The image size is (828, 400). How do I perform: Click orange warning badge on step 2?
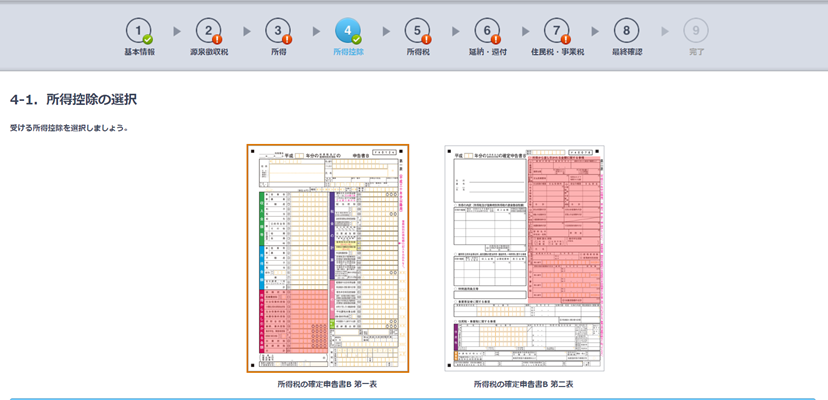pos(217,40)
